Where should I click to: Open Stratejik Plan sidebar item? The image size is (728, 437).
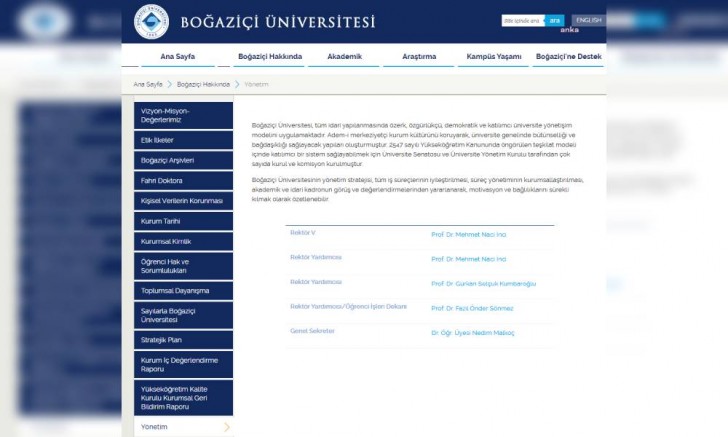(x=183, y=340)
